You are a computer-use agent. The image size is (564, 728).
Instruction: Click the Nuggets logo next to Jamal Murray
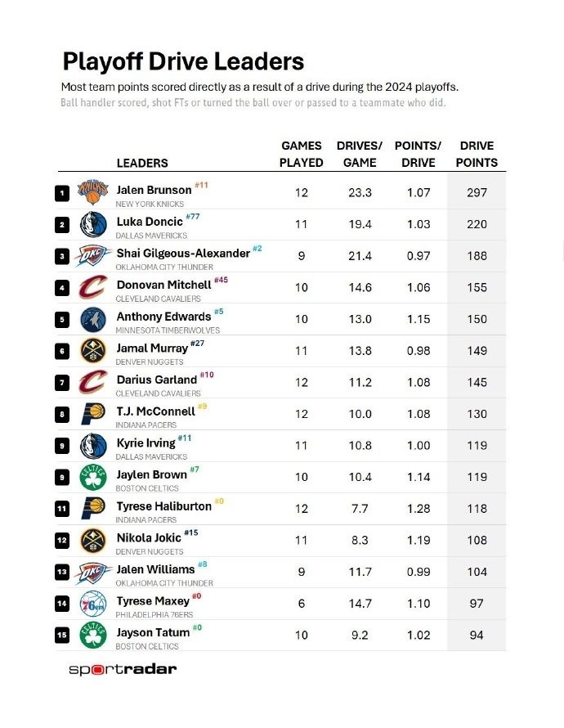[x=92, y=350]
